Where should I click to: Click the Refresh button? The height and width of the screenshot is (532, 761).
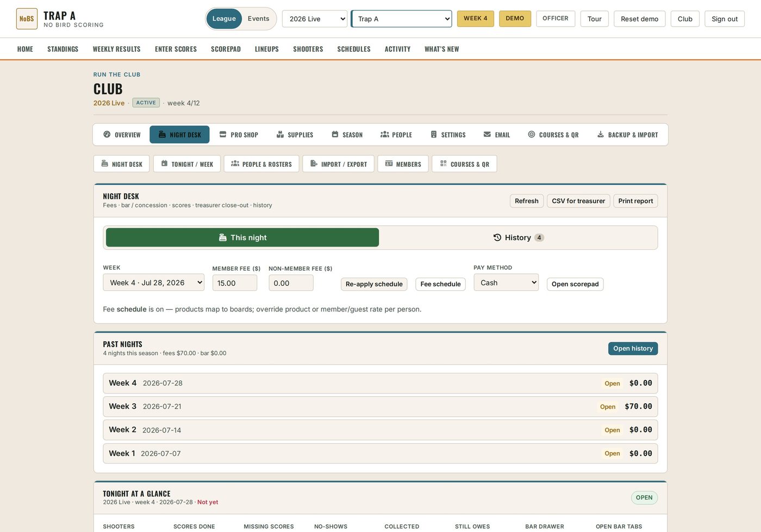point(527,201)
